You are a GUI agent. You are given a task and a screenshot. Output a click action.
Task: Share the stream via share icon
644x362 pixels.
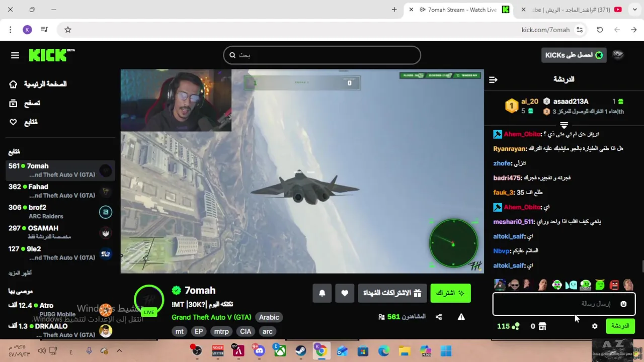pyautogui.click(x=439, y=317)
